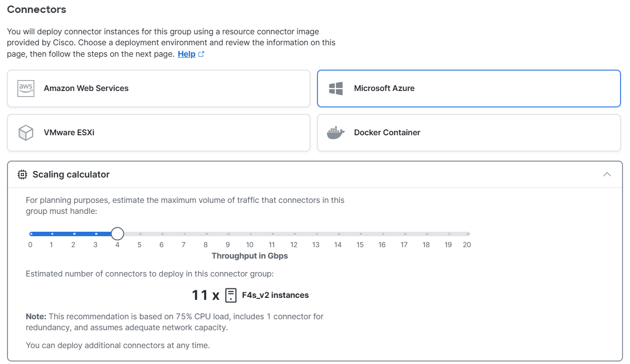Click the Scaling calculator heading

(71, 175)
